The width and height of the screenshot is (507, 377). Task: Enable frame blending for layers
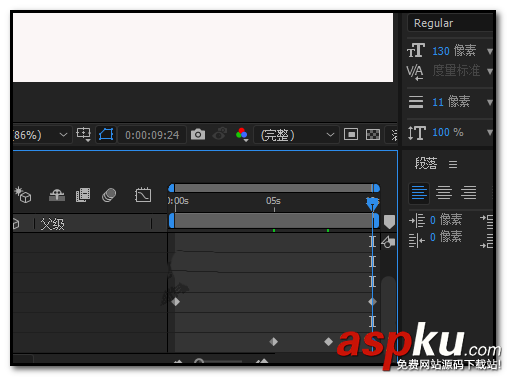click(x=83, y=195)
